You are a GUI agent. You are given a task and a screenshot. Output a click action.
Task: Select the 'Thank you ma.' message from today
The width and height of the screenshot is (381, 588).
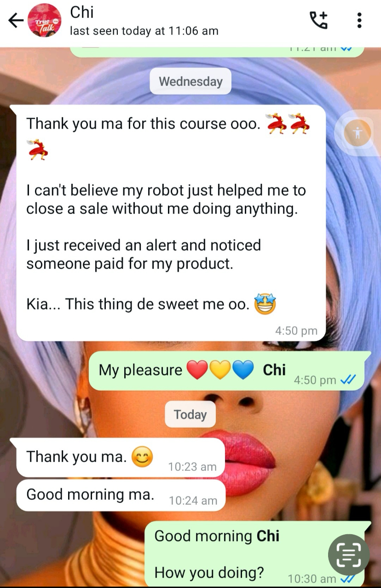point(121,458)
